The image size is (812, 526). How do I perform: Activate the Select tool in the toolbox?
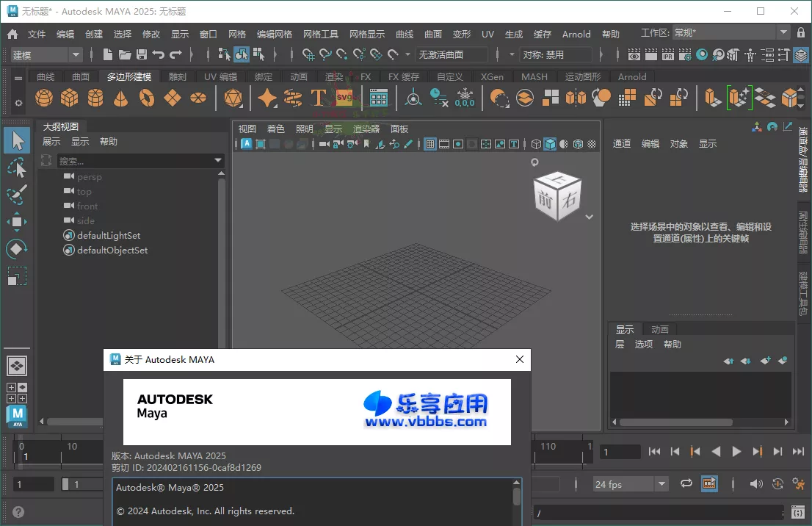[16, 140]
